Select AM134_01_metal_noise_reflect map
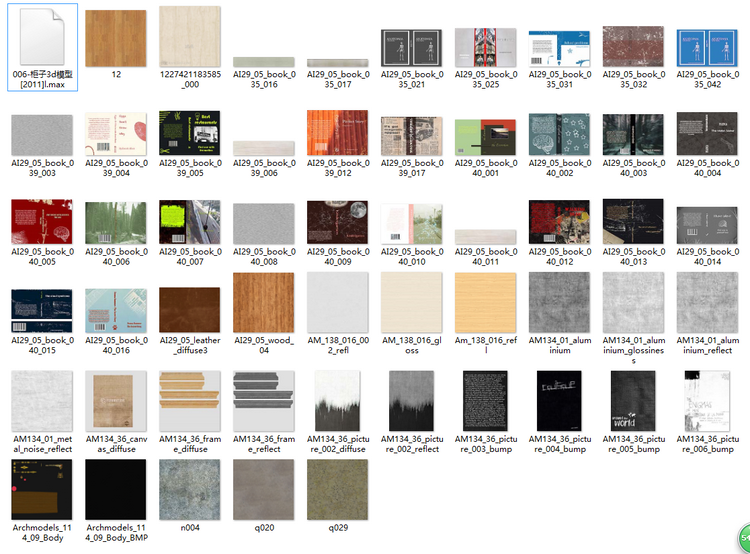This screenshot has height=554, width=750. click(x=42, y=401)
